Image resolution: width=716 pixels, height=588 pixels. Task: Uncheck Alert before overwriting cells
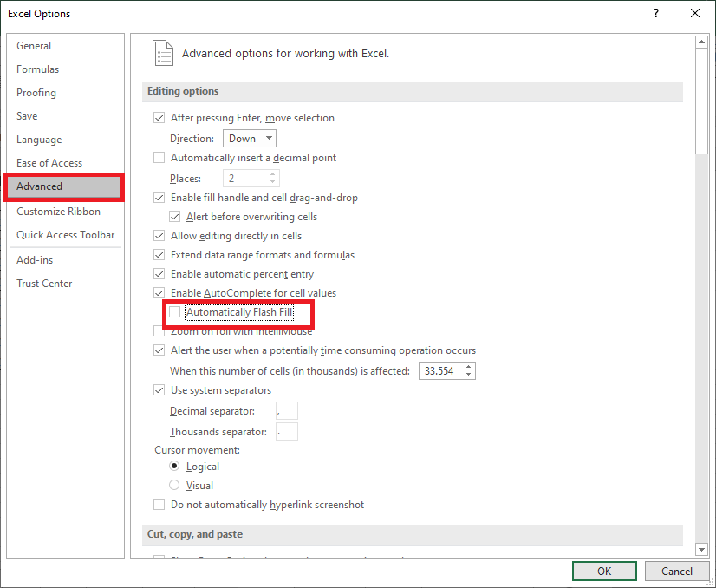pos(174,217)
